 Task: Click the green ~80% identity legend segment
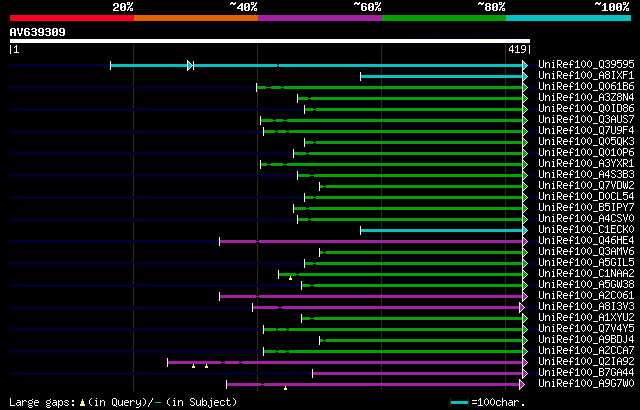coord(444,18)
